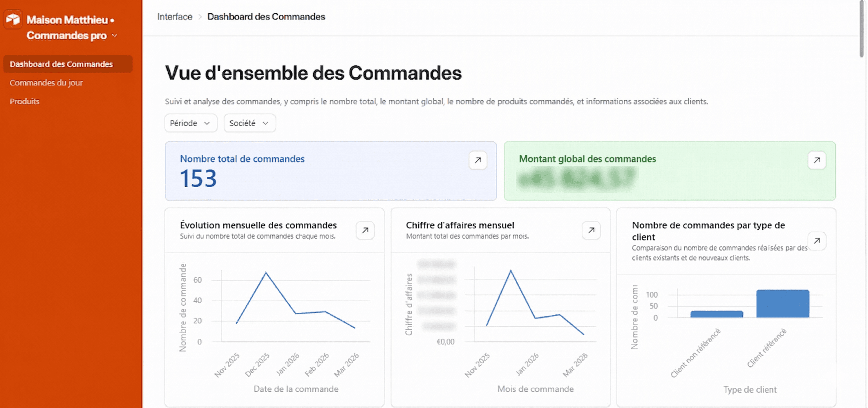Image resolution: width=868 pixels, height=408 pixels.
Task: Expand the Évolution mensuelle des commandes chart
Action: (x=365, y=230)
